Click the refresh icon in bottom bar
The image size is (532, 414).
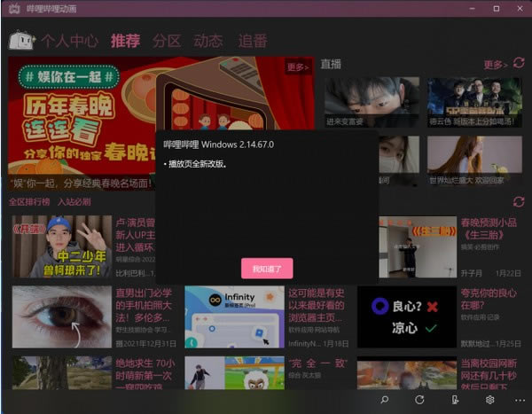click(x=419, y=401)
